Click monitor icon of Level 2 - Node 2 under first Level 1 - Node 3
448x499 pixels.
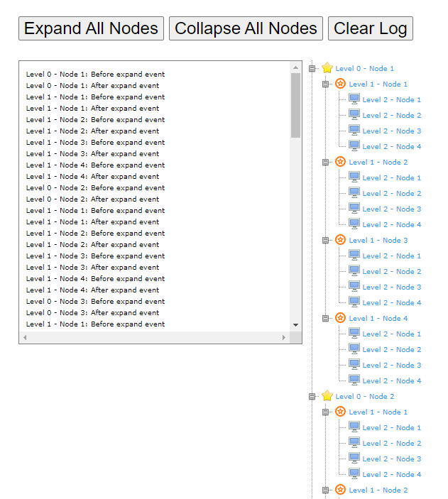click(x=354, y=271)
